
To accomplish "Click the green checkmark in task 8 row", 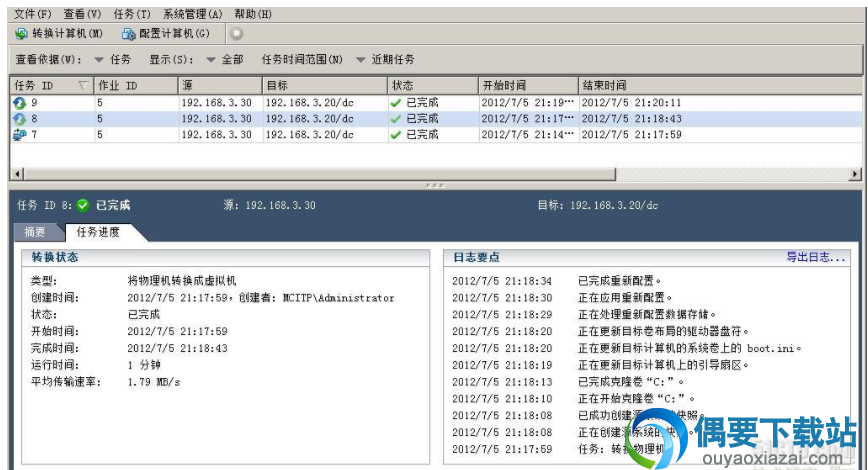I will click(x=395, y=119).
